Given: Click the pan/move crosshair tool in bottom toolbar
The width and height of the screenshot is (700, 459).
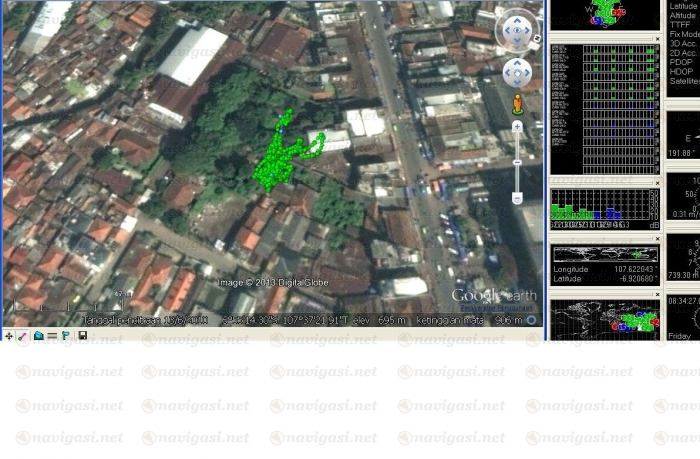Looking at the screenshot, I should tap(9, 336).
